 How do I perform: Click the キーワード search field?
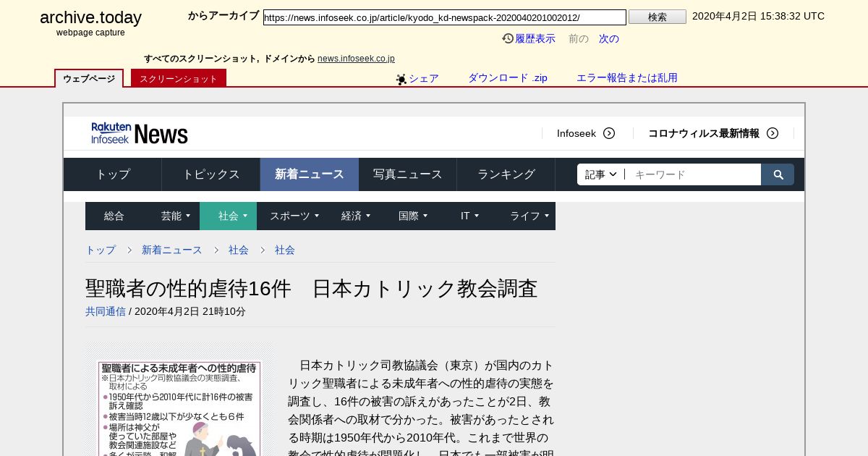coord(693,174)
